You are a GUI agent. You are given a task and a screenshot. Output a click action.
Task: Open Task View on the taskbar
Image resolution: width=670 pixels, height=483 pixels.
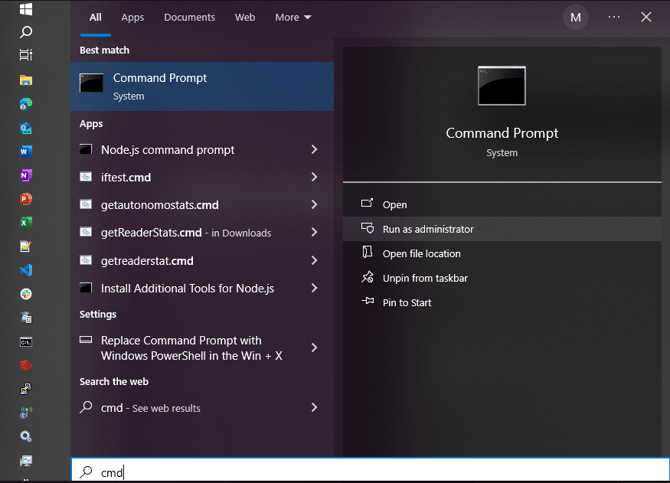[26, 55]
